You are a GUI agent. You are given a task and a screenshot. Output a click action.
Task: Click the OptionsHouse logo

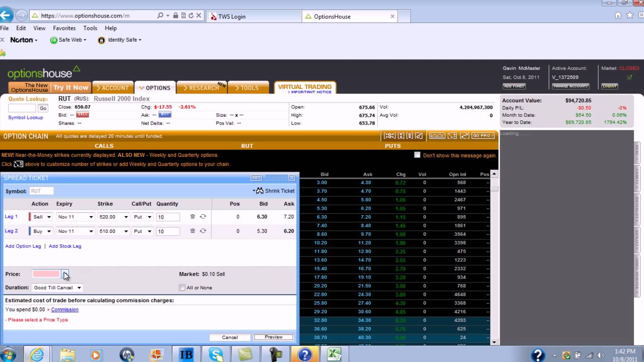[x=44, y=73]
